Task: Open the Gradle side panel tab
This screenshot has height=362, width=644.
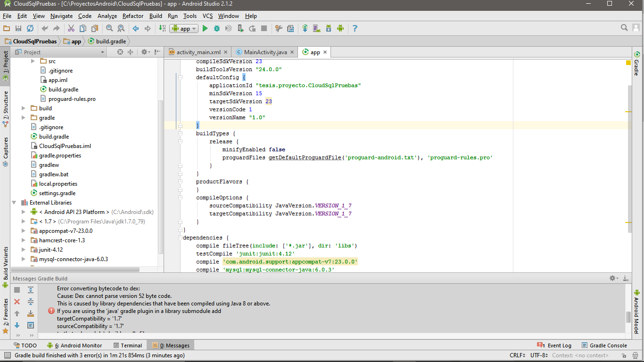Action: point(636,64)
